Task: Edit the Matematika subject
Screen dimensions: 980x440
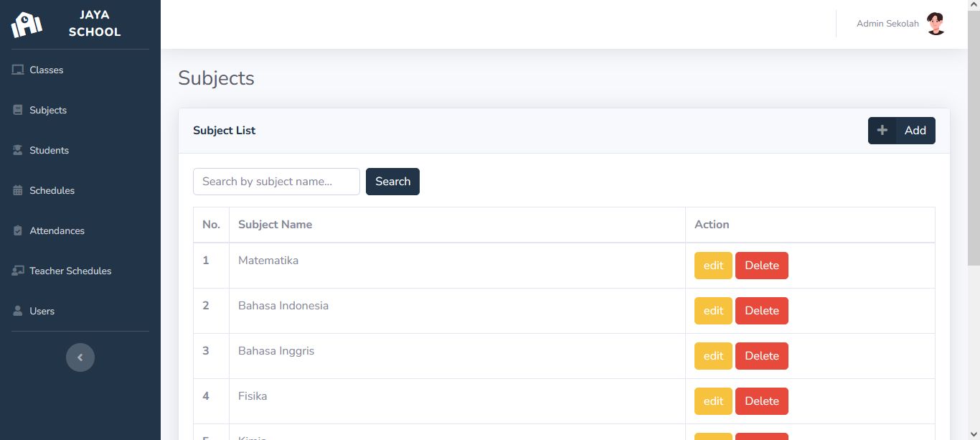Action: (713, 266)
